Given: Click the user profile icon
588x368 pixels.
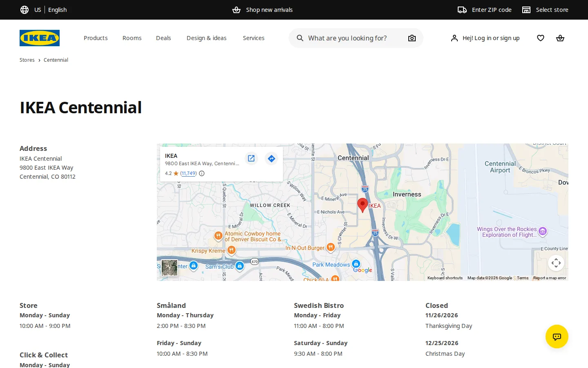Looking at the screenshot, I should pyautogui.click(x=454, y=38).
